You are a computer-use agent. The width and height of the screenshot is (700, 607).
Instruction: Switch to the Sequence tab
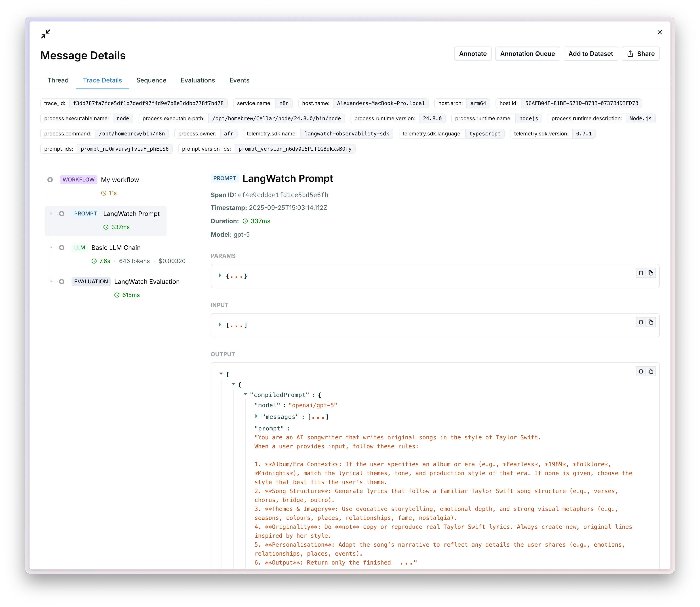click(151, 80)
